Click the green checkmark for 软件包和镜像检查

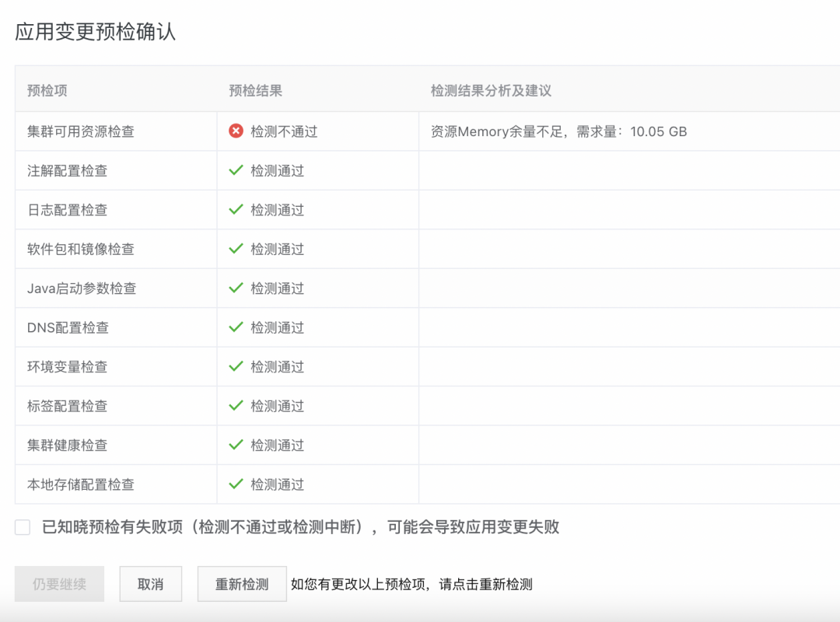[x=236, y=249]
